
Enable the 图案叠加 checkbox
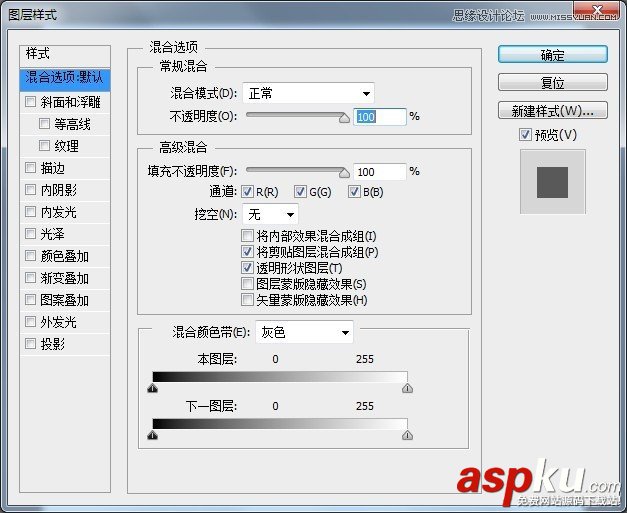[30, 299]
